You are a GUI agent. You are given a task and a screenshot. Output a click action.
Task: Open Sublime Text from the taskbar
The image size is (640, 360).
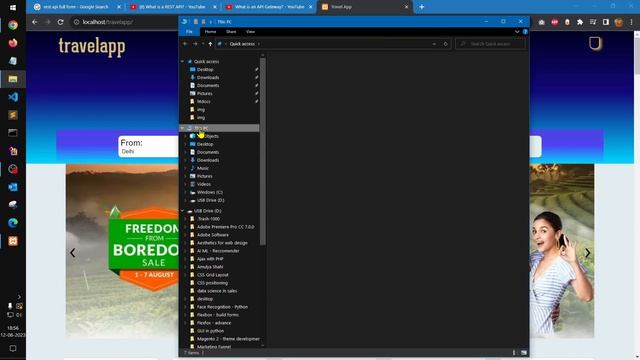coord(13,115)
